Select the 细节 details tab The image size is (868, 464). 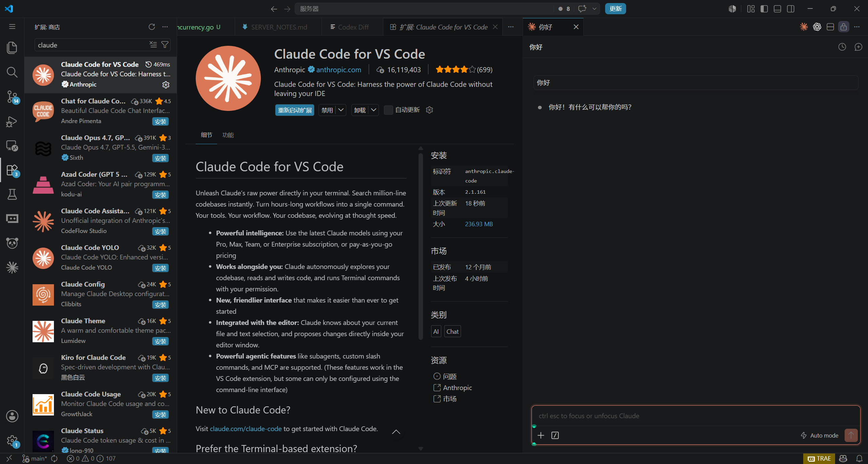(206, 135)
